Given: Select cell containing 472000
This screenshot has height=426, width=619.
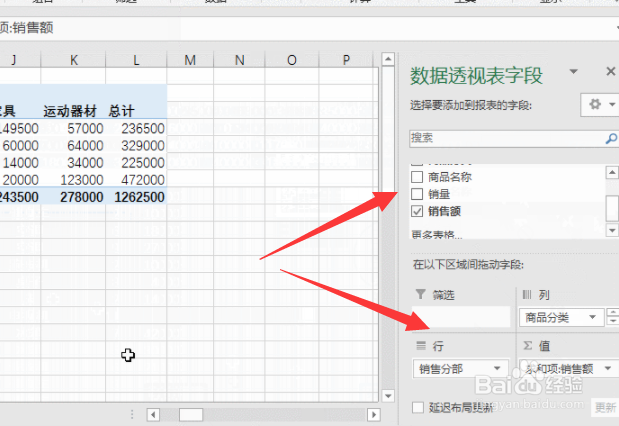Looking at the screenshot, I should pos(136,180).
